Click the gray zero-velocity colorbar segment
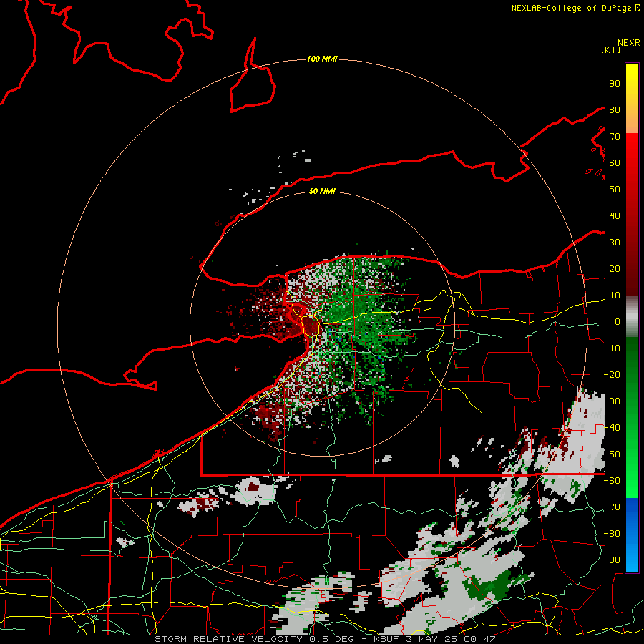This screenshot has height=644, width=644. click(x=632, y=317)
